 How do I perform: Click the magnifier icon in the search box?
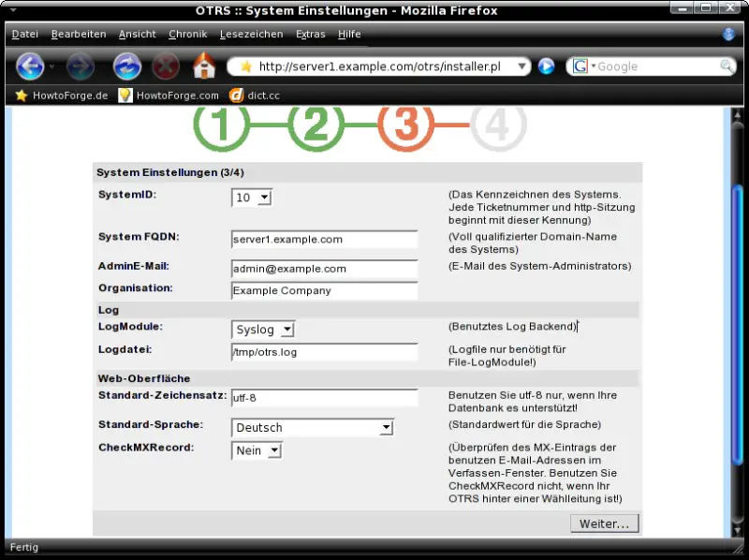tap(727, 66)
